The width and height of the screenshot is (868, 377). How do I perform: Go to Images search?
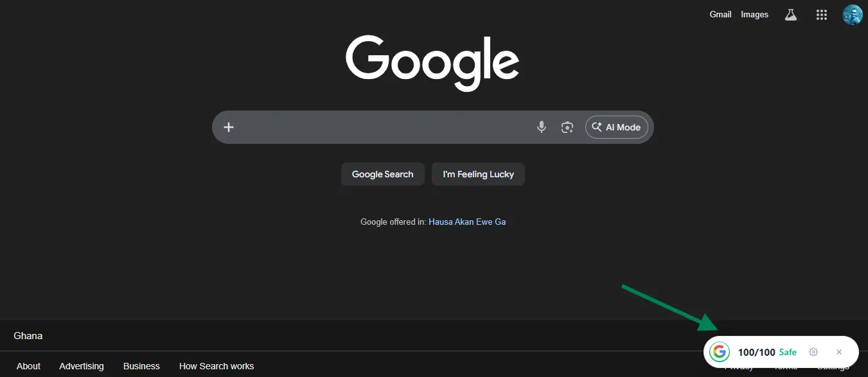[x=754, y=14]
